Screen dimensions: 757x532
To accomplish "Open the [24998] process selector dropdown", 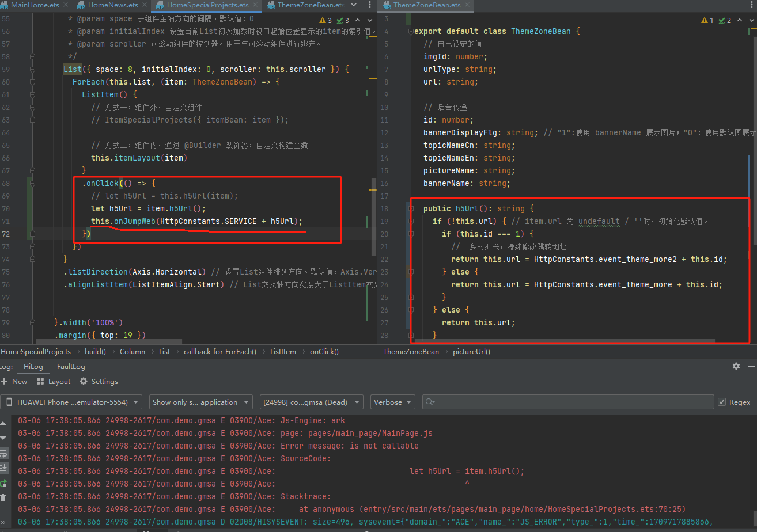I will 311,402.
